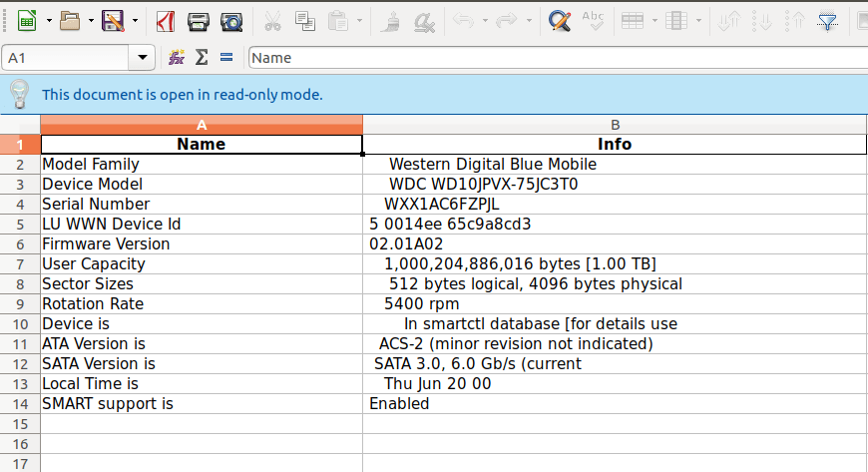The image size is (868, 472).
Task: Click the Sum sigma icon
Action: click(202, 58)
